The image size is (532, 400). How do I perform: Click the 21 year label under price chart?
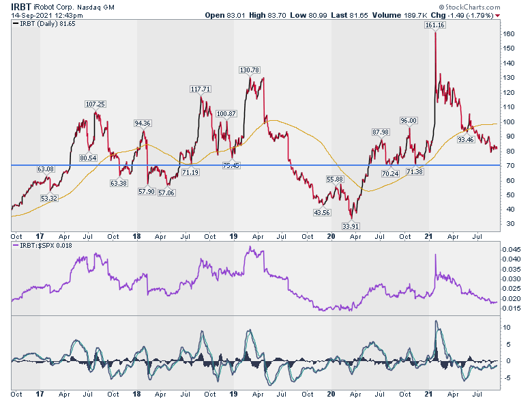coord(428,236)
